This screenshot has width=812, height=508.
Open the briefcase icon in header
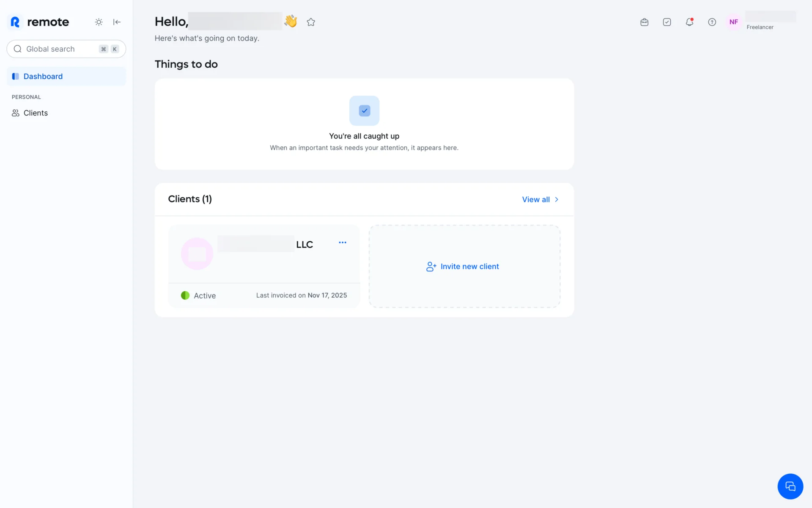coord(644,22)
